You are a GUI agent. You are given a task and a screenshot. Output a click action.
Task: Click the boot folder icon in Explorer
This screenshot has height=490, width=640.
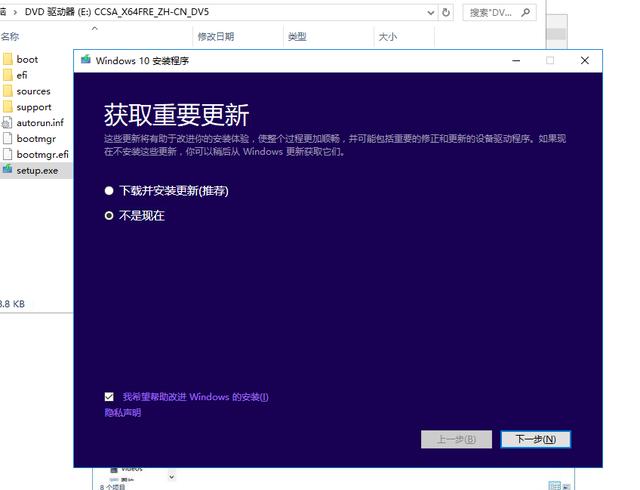click(8, 60)
